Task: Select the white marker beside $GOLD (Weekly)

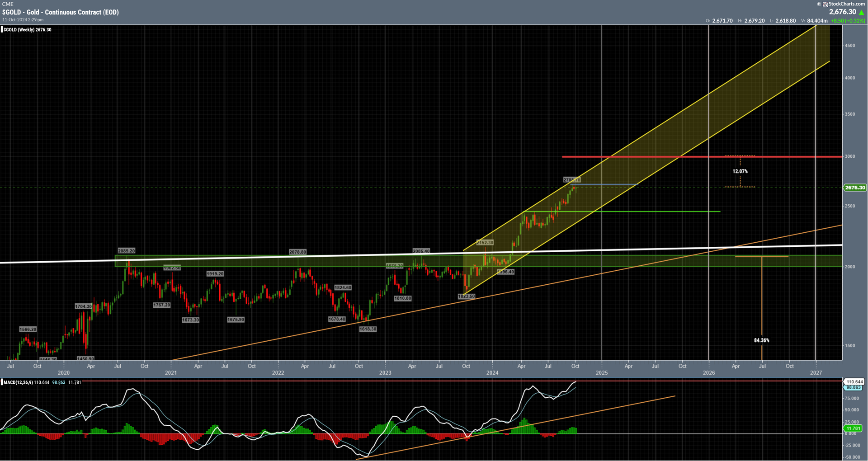Action: click(2, 30)
